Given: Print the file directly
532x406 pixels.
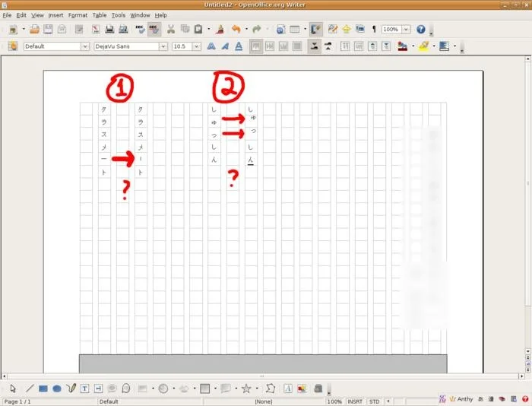Looking at the screenshot, I should (109, 30).
